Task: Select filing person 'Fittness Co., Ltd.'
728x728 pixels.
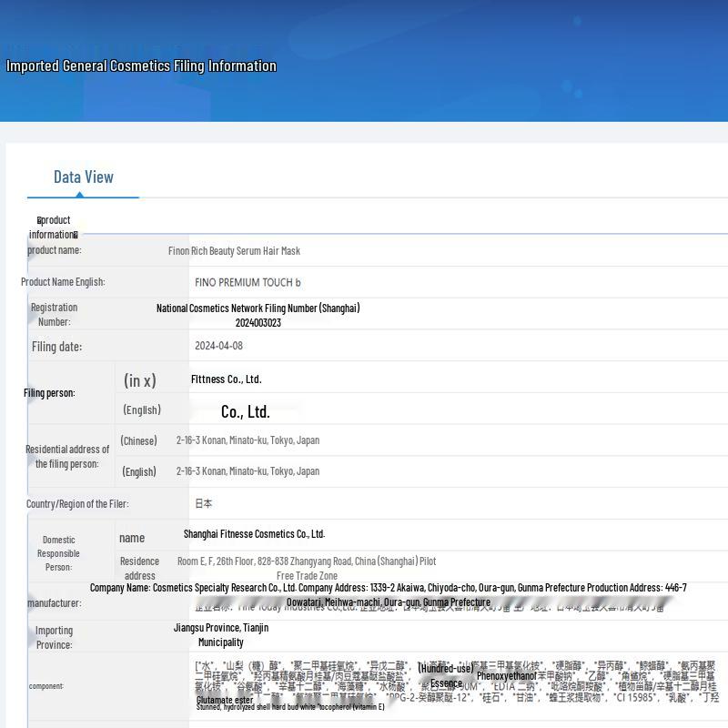Action: click(226, 379)
